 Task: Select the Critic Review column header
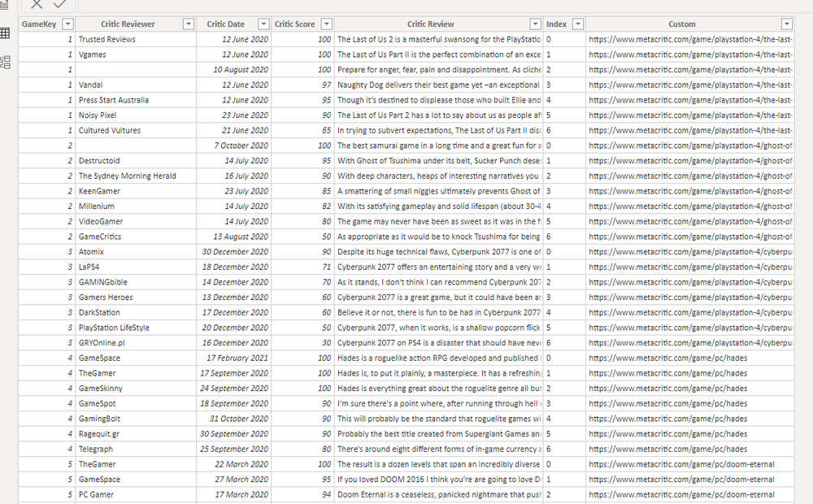pyautogui.click(x=439, y=24)
